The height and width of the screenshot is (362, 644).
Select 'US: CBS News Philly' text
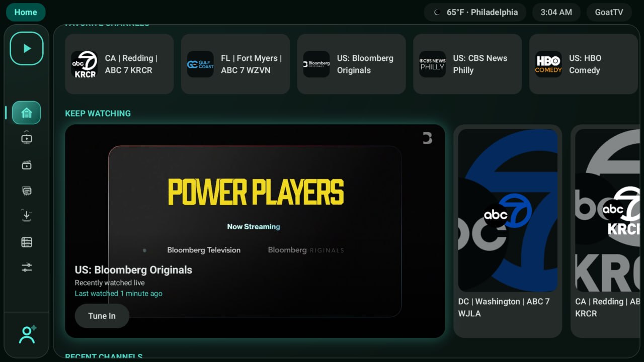480,64
